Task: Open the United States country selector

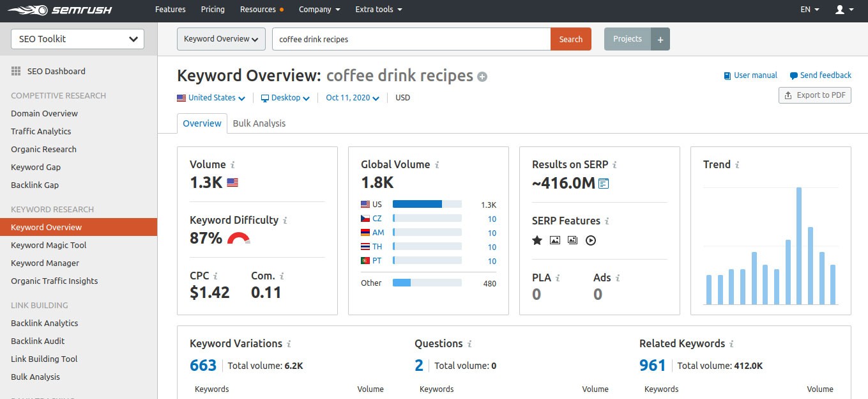Action: (x=211, y=98)
